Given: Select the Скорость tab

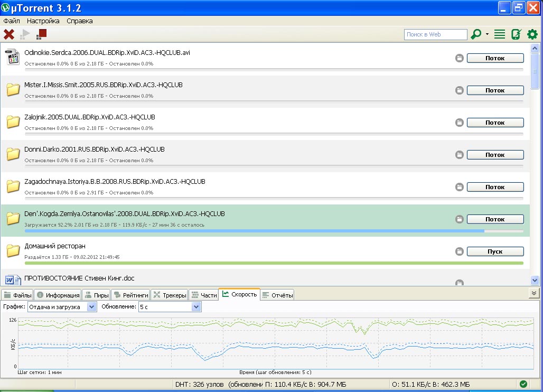Looking at the screenshot, I should (x=239, y=294).
